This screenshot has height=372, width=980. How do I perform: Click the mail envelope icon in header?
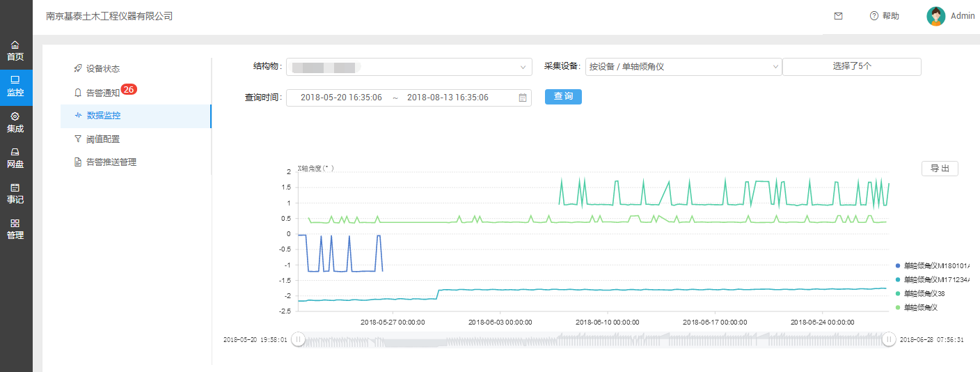pyautogui.click(x=838, y=16)
